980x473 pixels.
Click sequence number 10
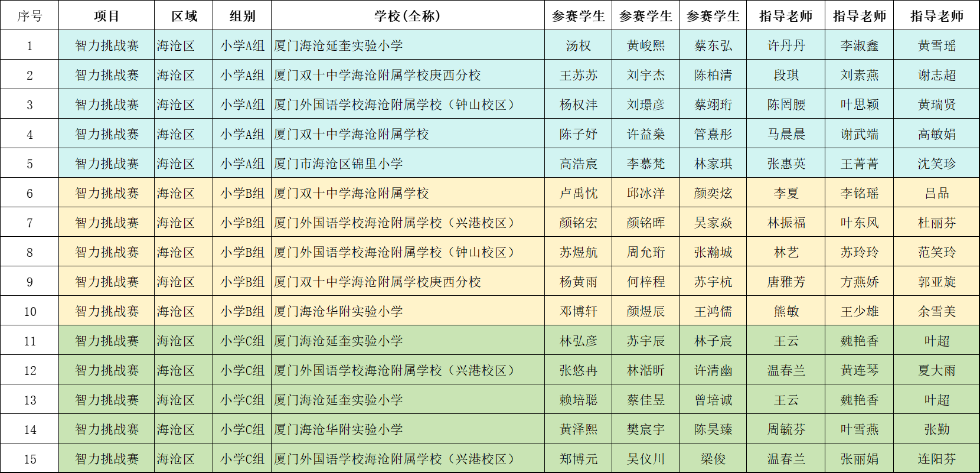coord(30,312)
